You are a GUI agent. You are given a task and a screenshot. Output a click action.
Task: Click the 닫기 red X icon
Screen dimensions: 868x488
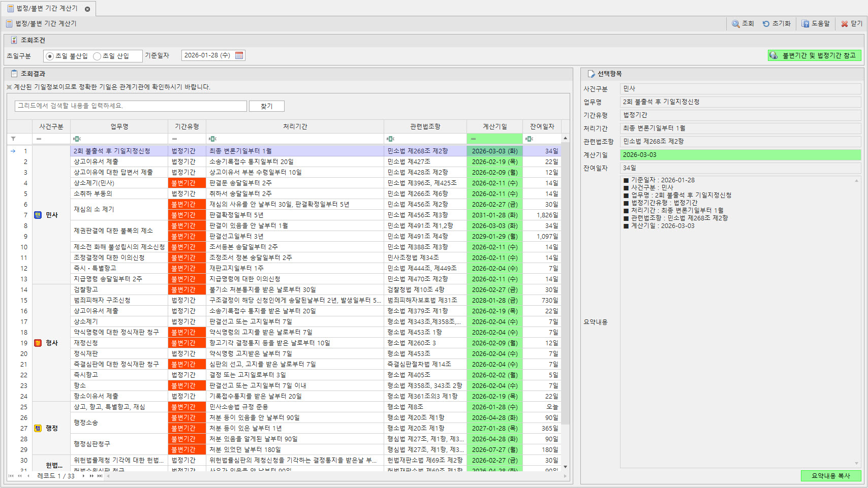(x=845, y=24)
